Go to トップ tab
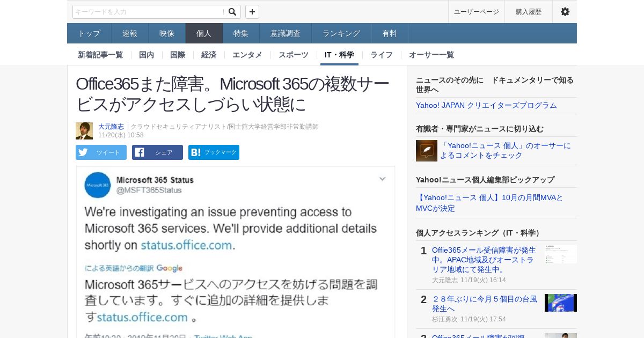The width and height of the screenshot is (644, 338). [x=89, y=33]
